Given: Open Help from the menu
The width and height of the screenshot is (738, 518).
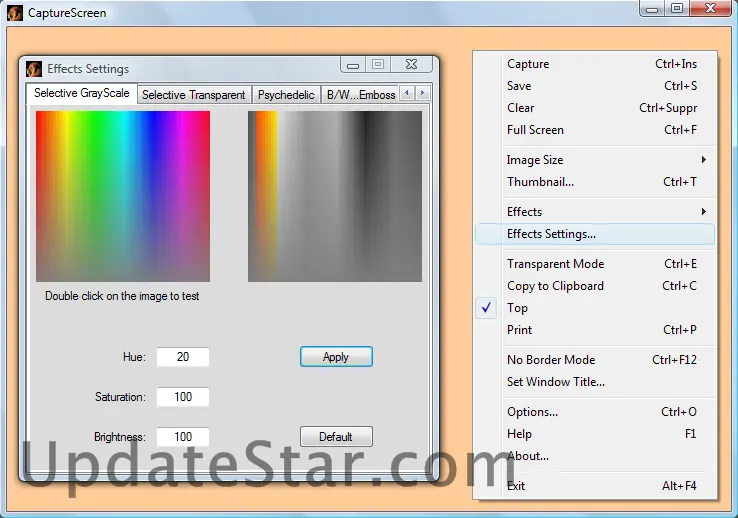Looking at the screenshot, I should (595, 434).
